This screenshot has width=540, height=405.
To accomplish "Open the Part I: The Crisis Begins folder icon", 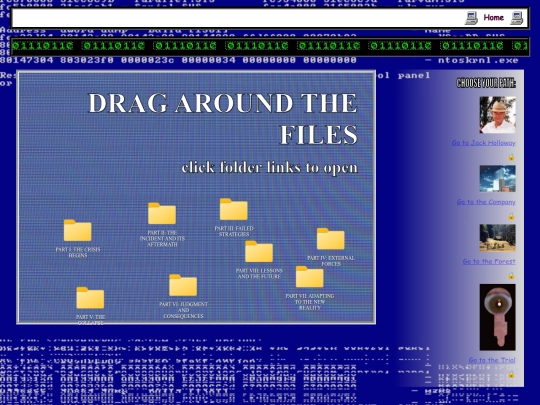I will 77,230.
